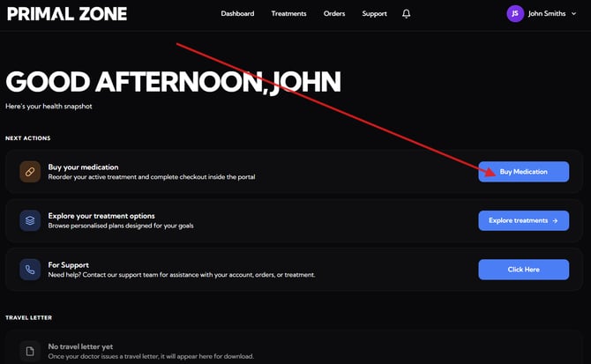Expand the John Smiths account chevron

[574, 14]
